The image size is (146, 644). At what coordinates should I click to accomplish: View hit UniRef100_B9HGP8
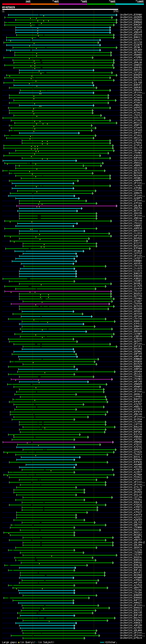[x=131, y=75]
